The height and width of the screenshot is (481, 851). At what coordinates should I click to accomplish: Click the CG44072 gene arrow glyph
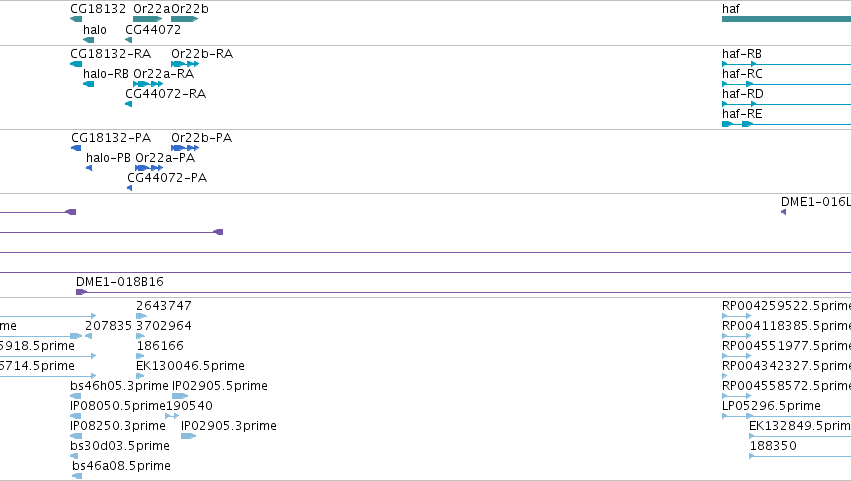[x=129, y=40]
